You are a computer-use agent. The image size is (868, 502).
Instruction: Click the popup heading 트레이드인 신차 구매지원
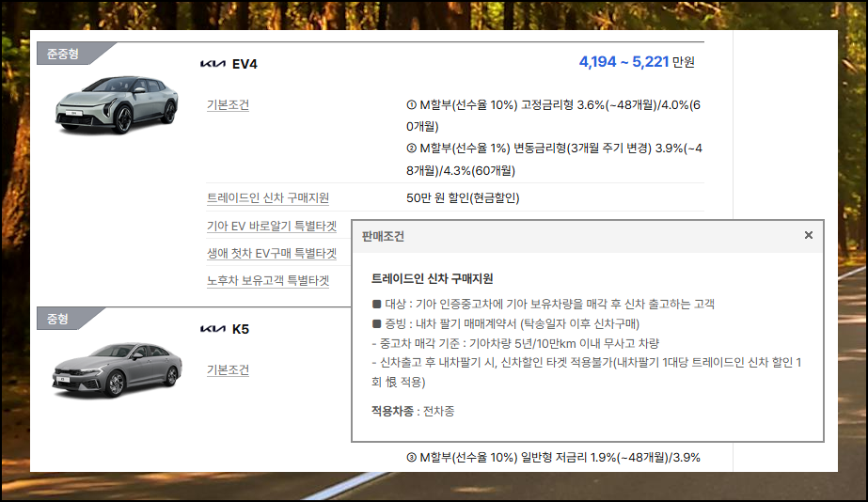[432, 278]
